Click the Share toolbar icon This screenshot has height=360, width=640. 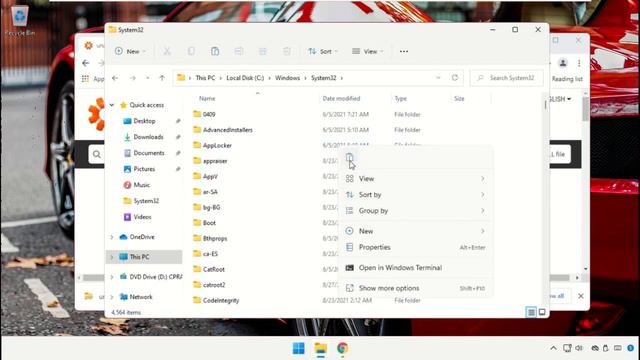click(x=262, y=51)
